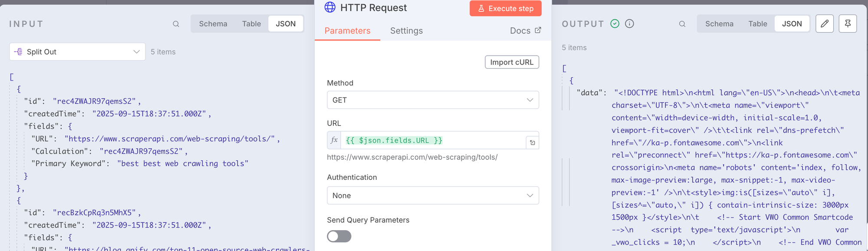The width and height of the screenshot is (868, 251).
Task: Switch OUTPUT view to Table
Action: pyautogui.click(x=757, y=24)
